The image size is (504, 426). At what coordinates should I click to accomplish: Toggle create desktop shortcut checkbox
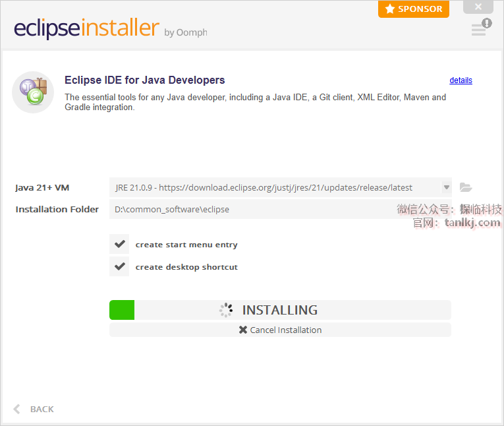coord(119,266)
